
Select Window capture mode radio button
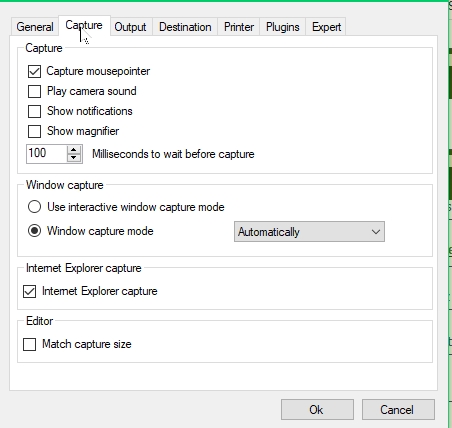(x=34, y=231)
